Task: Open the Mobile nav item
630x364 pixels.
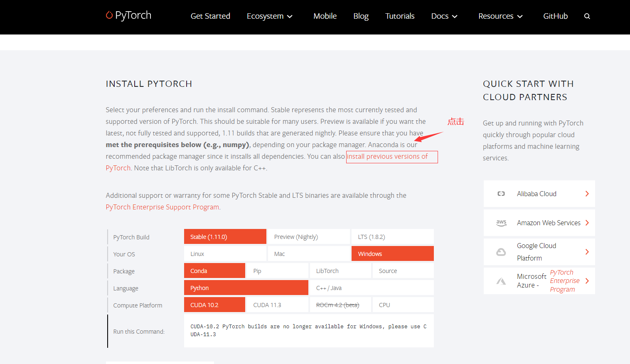Action: [325, 16]
